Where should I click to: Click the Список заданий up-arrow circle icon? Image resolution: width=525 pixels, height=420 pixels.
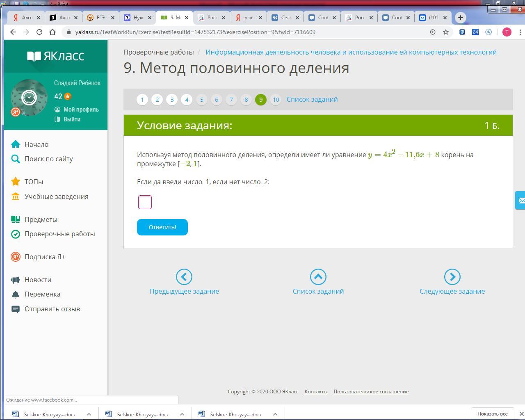pos(318,277)
